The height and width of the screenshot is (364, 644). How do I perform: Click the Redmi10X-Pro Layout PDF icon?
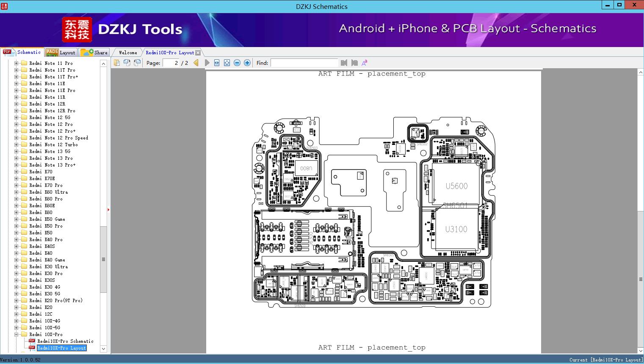click(32, 348)
